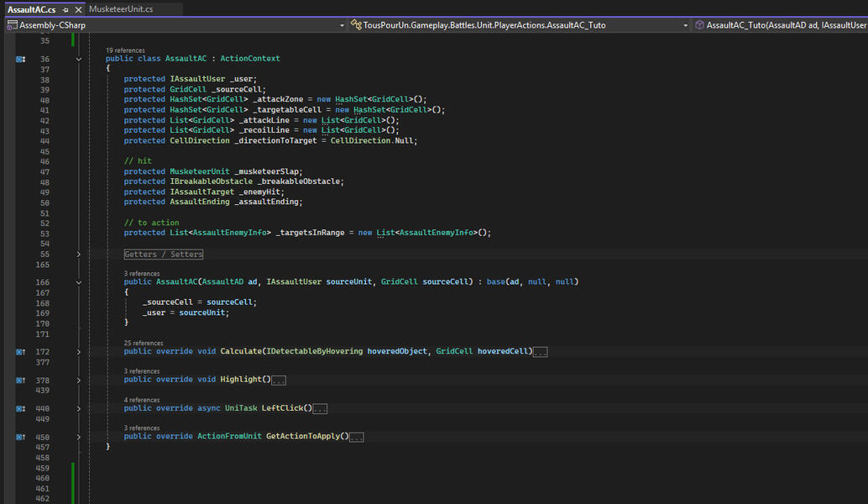
Task: Expand the Calculate method outline arrow
Action: pos(79,352)
